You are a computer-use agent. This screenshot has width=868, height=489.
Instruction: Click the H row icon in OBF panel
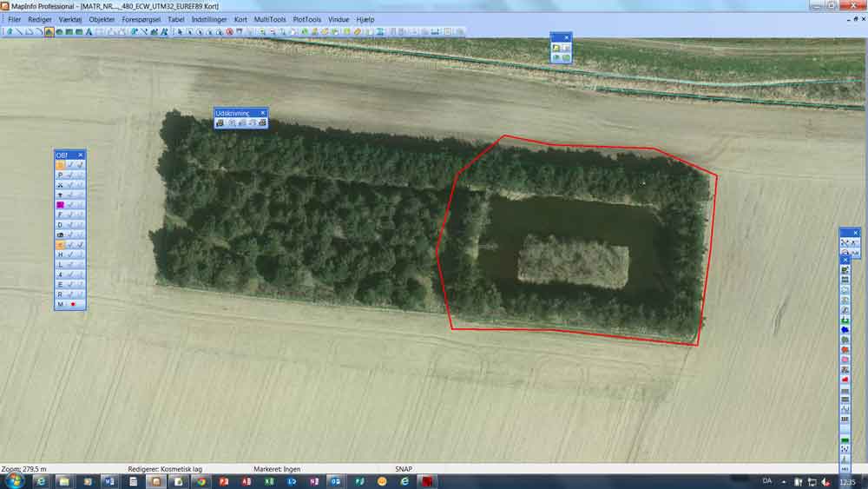point(60,254)
